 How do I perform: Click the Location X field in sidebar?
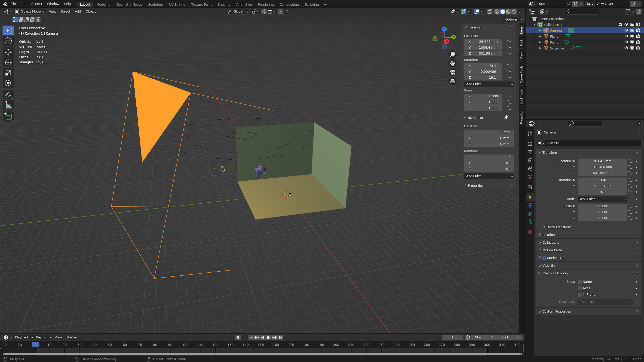click(483, 42)
